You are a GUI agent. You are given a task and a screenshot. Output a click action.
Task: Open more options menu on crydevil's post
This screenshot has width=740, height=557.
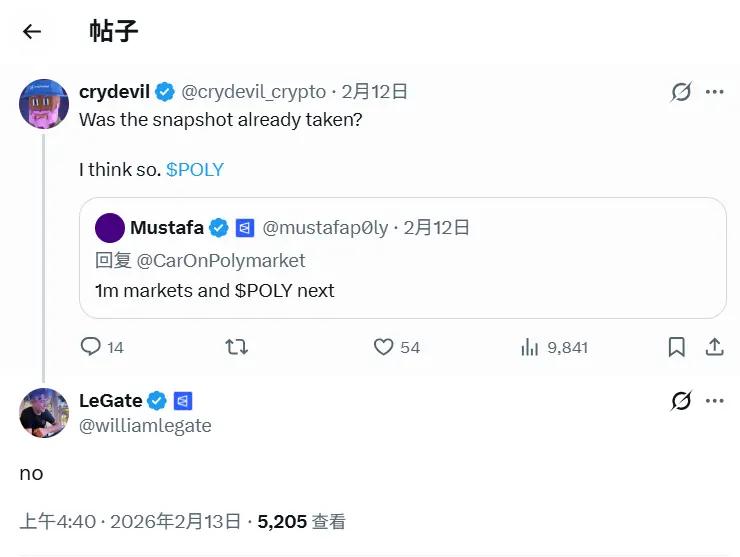714,92
